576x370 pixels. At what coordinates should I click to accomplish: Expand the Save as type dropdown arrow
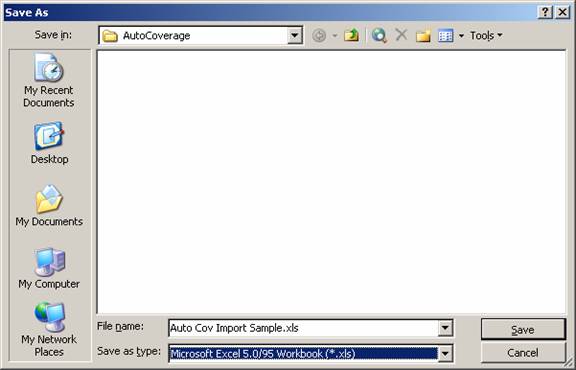pyautogui.click(x=445, y=353)
